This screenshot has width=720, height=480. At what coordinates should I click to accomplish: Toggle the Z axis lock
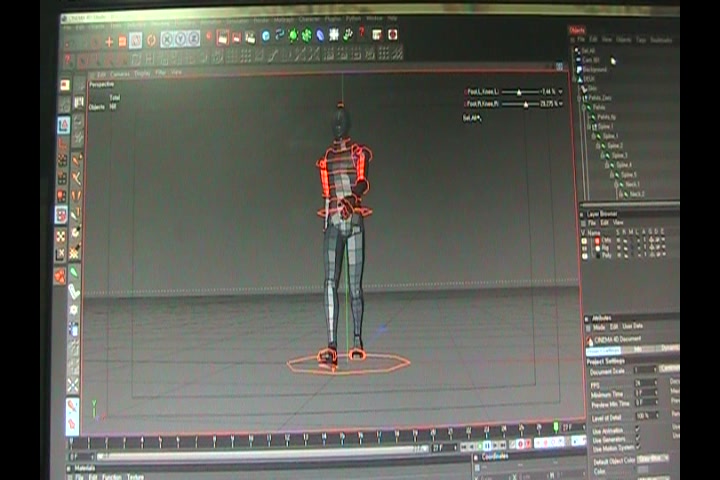coord(193,39)
